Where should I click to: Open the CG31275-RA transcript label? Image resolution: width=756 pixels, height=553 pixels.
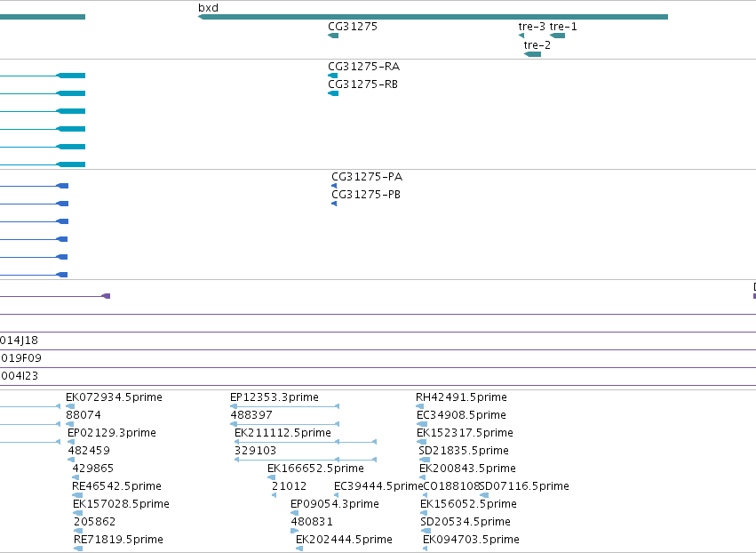(363, 67)
